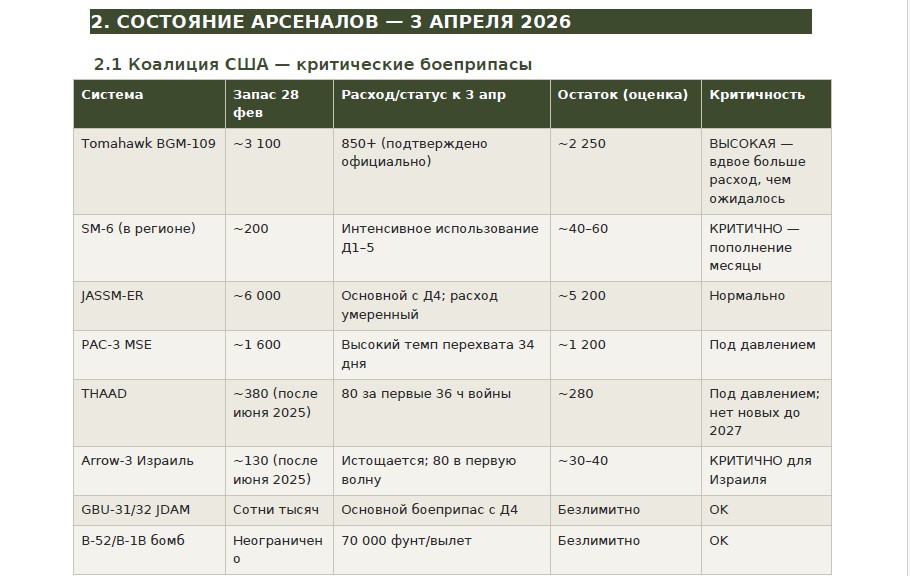Select the subheading '2.1 Коалиция США'

click(x=312, y=64)
